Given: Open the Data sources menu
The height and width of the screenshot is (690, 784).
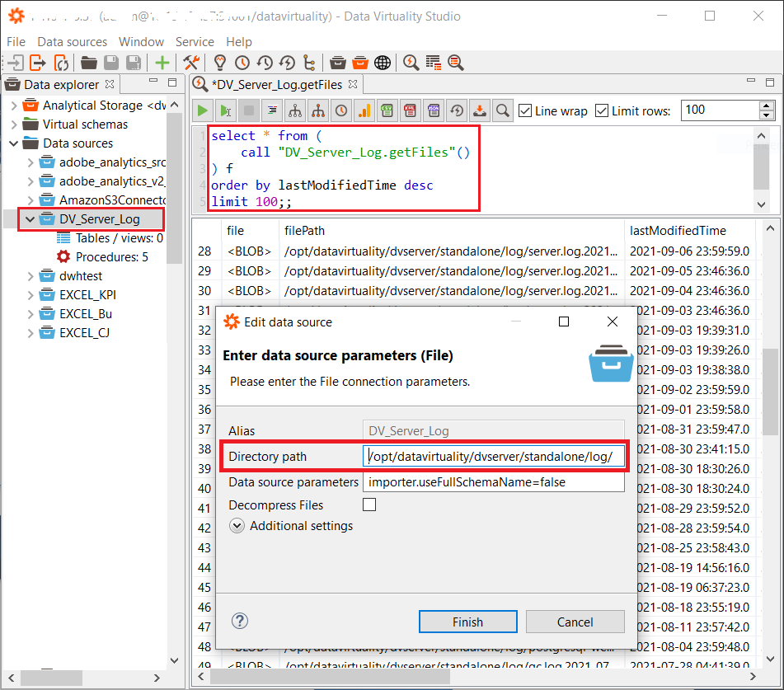Looking at the screenshot, I should click(x=73, y=41).
